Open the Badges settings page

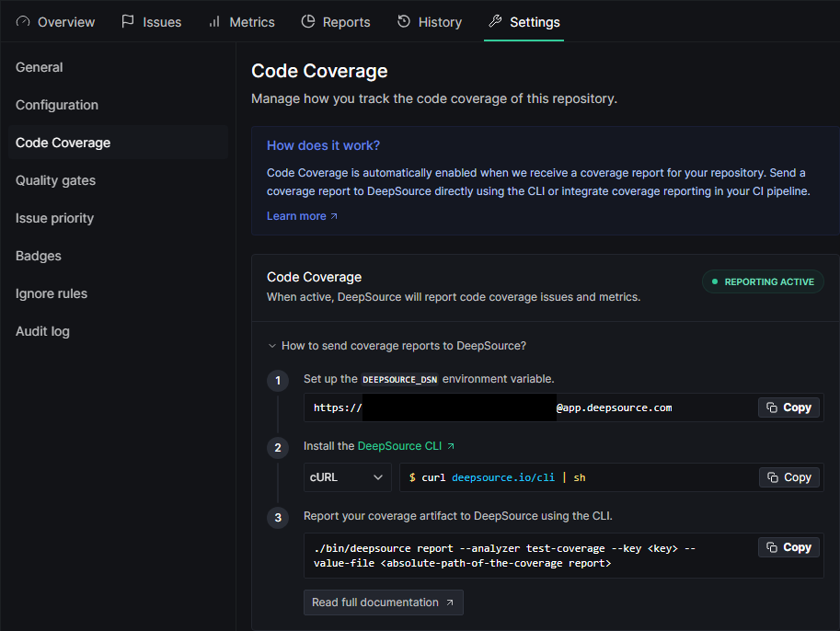pyautogui.click(x=39, y=256)
